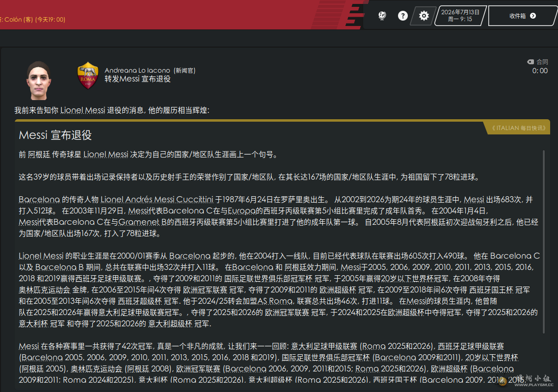Click the 收件箱 inbox button
The width and height of the screenshot is (558, 392).
click(x=522, y=16)
